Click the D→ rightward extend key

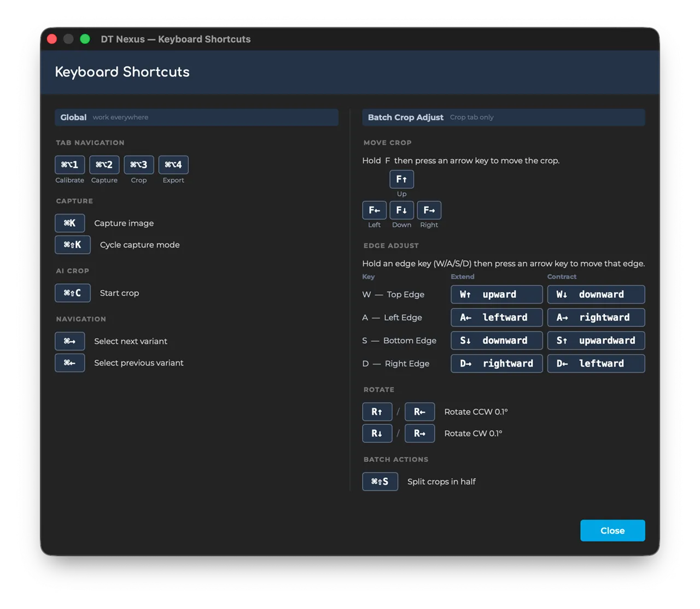(497, 364)
